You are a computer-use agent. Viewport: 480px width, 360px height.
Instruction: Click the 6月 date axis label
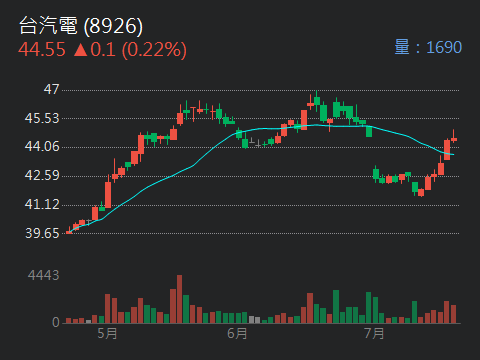tap(237, 333)
